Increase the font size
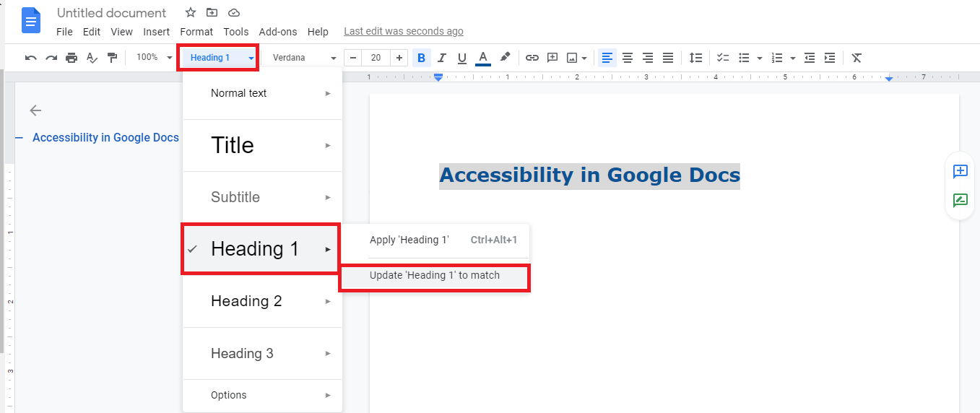 click(x=399, y=58)
